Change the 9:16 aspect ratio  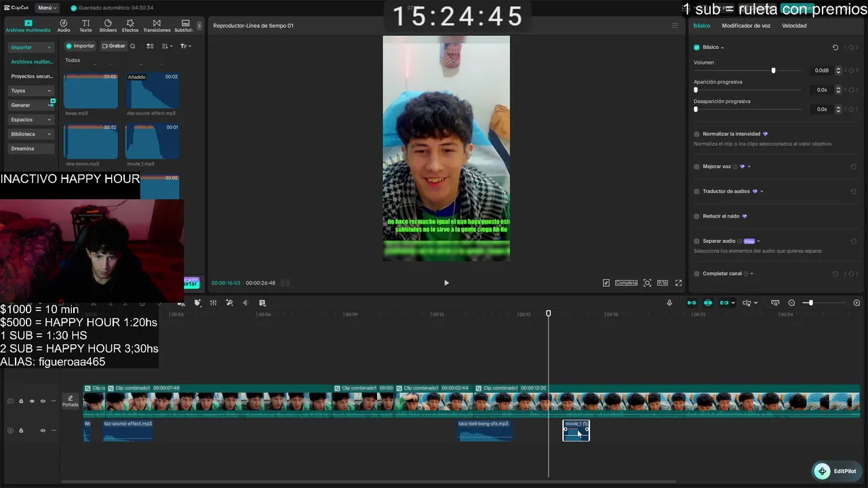(663, 283)
